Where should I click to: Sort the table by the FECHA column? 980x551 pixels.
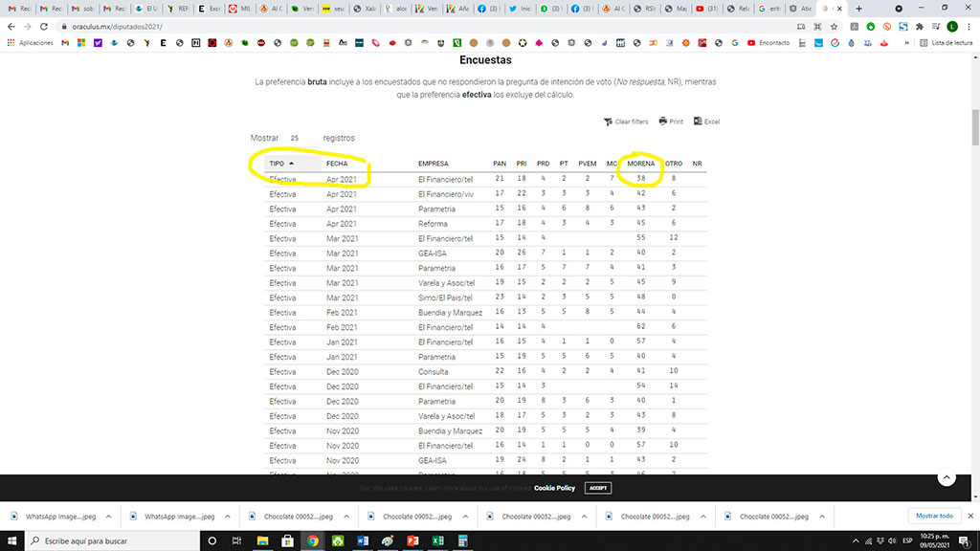339,164
